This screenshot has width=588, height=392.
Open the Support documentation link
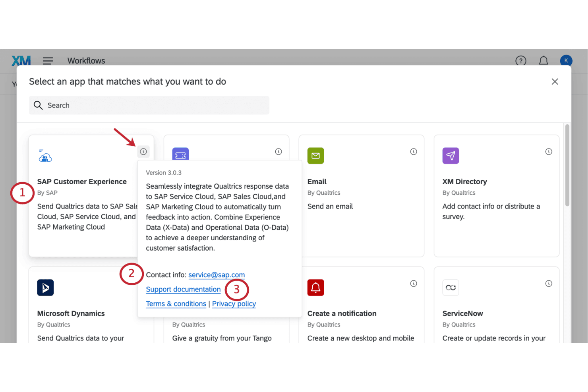click(x=183, y=290)
